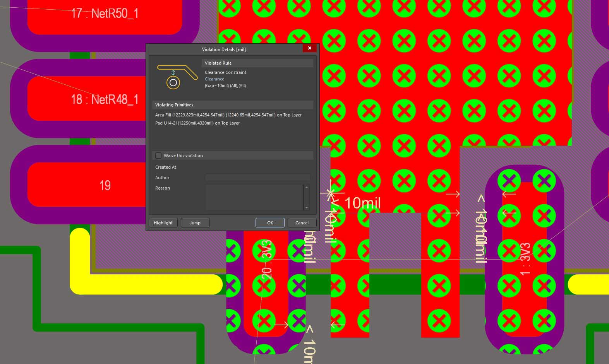Cancel the Violation Details dialog
The image size is (609, 364).
coord(302,223)
